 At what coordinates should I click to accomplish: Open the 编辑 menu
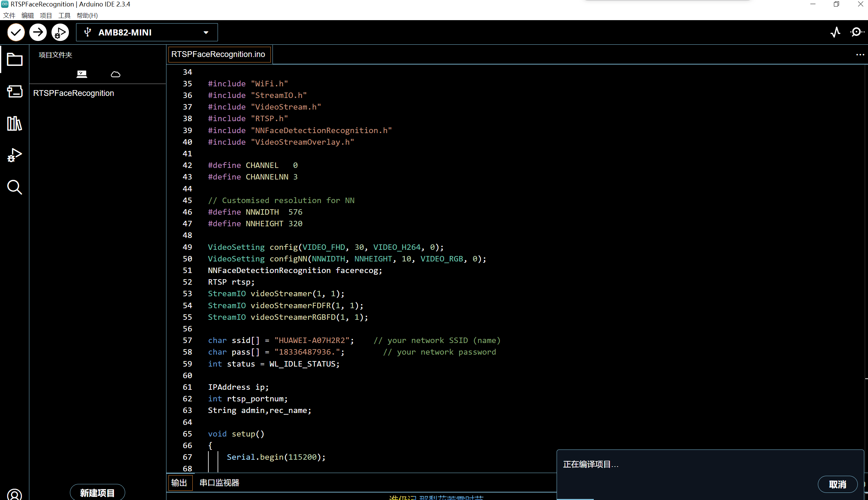pyautogui.click(x=27, y=15)
